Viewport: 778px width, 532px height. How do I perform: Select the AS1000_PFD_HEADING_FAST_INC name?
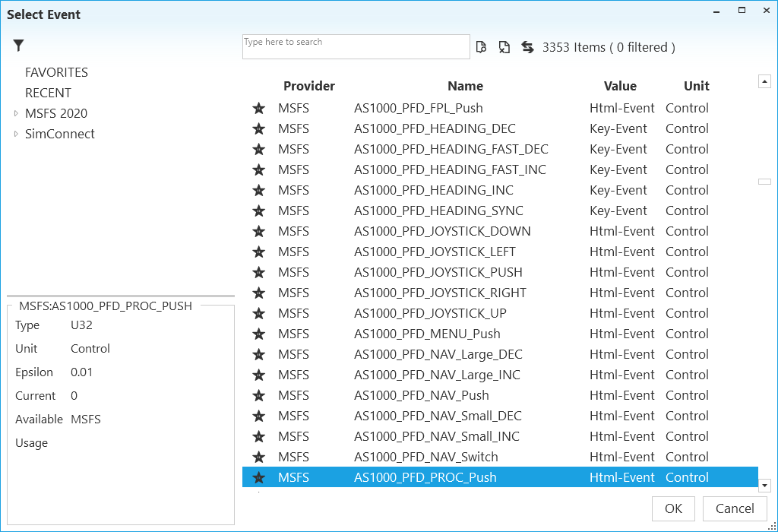(450, 169)
